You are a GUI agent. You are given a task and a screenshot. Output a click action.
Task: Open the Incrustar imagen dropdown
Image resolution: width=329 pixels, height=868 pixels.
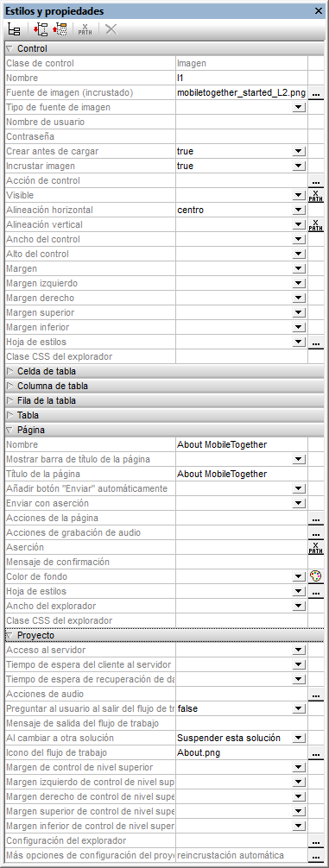(299, 166)
